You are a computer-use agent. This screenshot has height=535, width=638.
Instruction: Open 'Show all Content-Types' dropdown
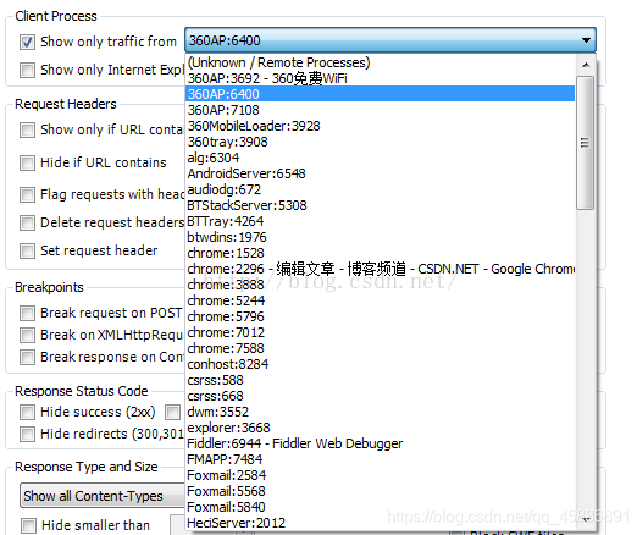[x=103, y=496]
